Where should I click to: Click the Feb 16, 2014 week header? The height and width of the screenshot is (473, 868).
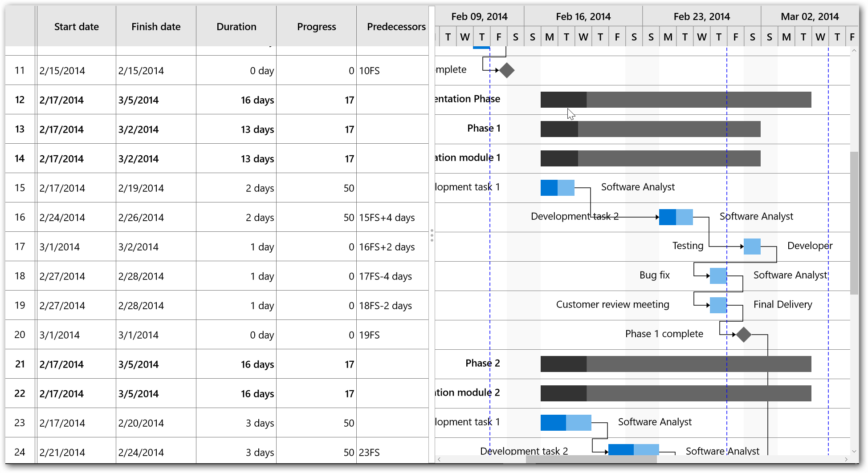click(583, 16)
